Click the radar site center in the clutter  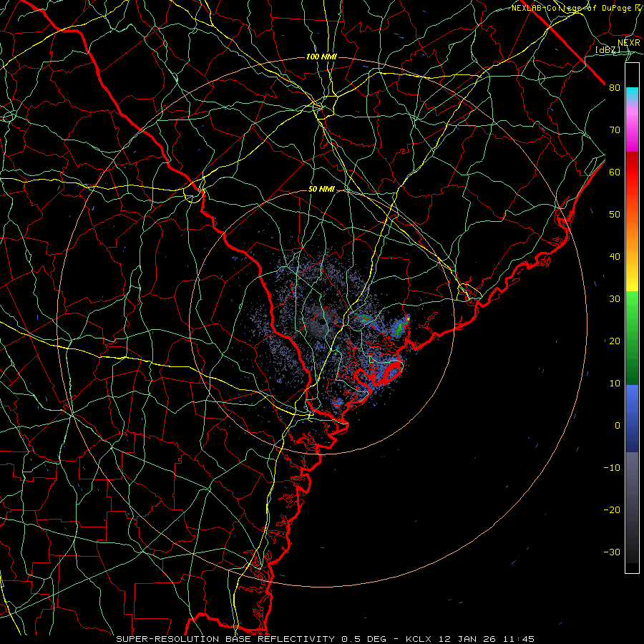[322, 323]
